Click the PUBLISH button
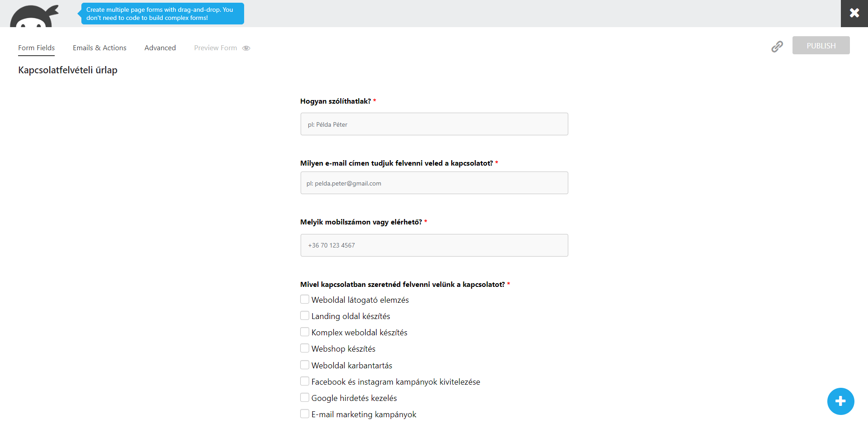The image size is (868, 424). point(821,45)
